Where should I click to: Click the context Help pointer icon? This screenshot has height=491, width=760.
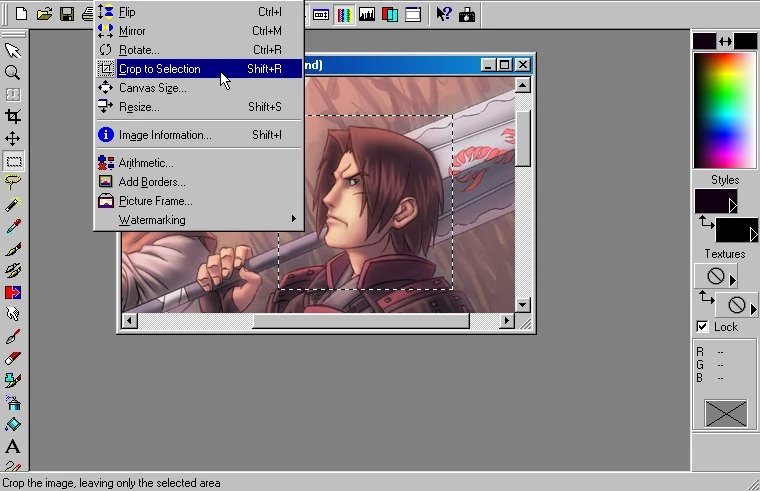pyautogui.click(x=443, y=15)
